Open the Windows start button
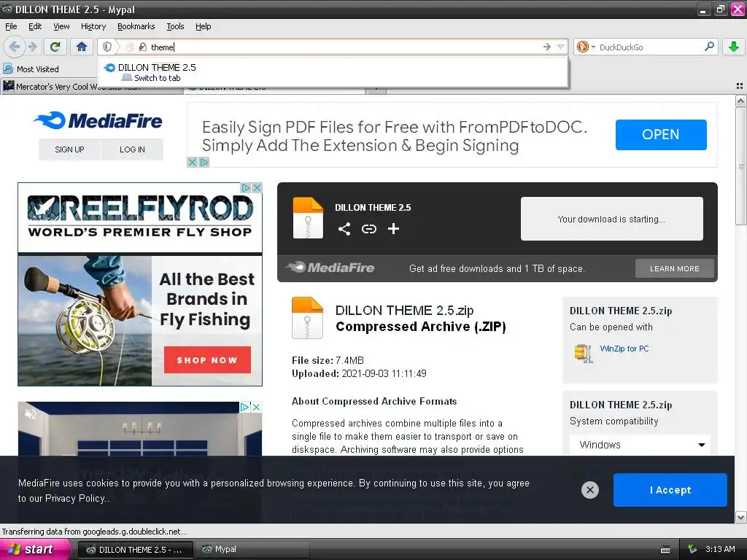Image resolution: width=747 pixels, height=560 pixels. 35,549
